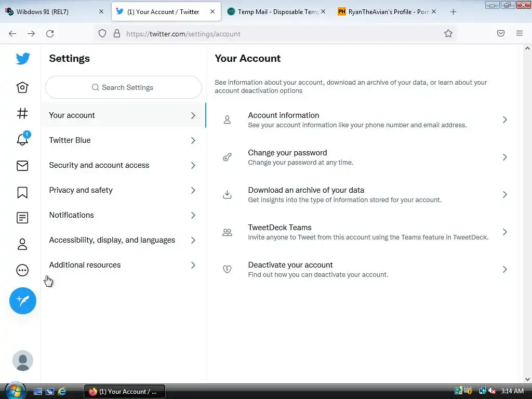Click the people icon beside TweetDeck Teams
The height and width of the screenshot is (399, 532).
pos(227,232)
